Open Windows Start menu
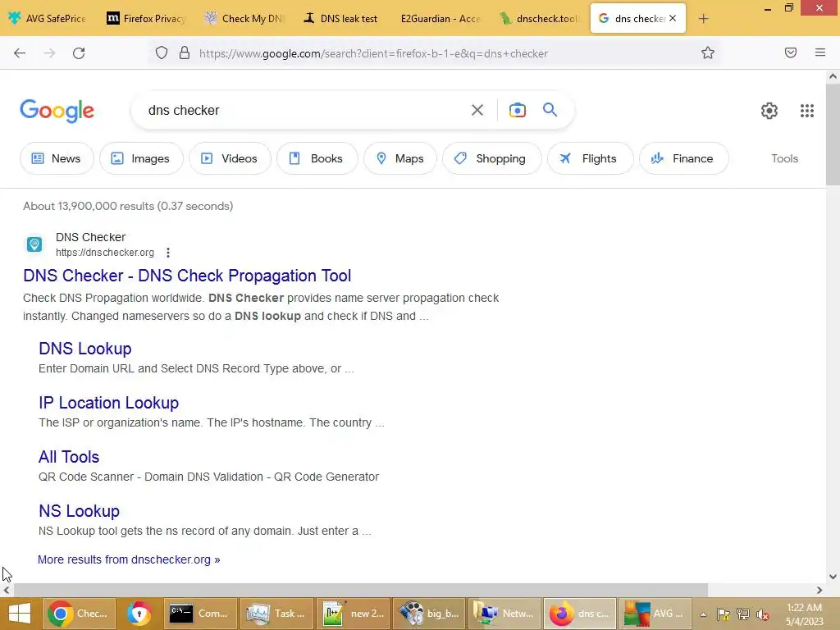The width and height of the screenshot is (840, 630). pyautogui.click(x=20, y=614)
